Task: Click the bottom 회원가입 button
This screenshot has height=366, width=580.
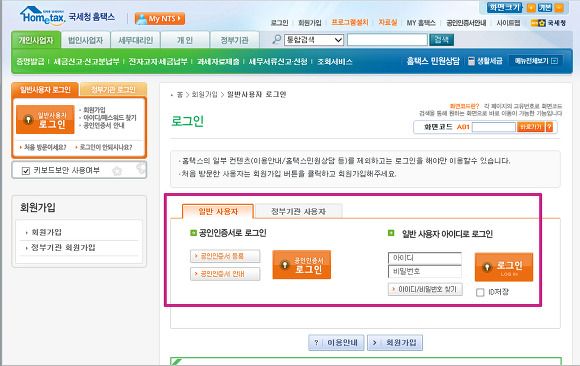Action: coord(395,343)
